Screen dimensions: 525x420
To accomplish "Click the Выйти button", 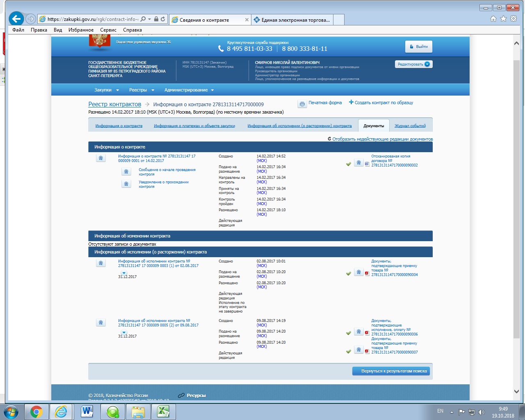I will pyautogui.click(x=419, y=47).
